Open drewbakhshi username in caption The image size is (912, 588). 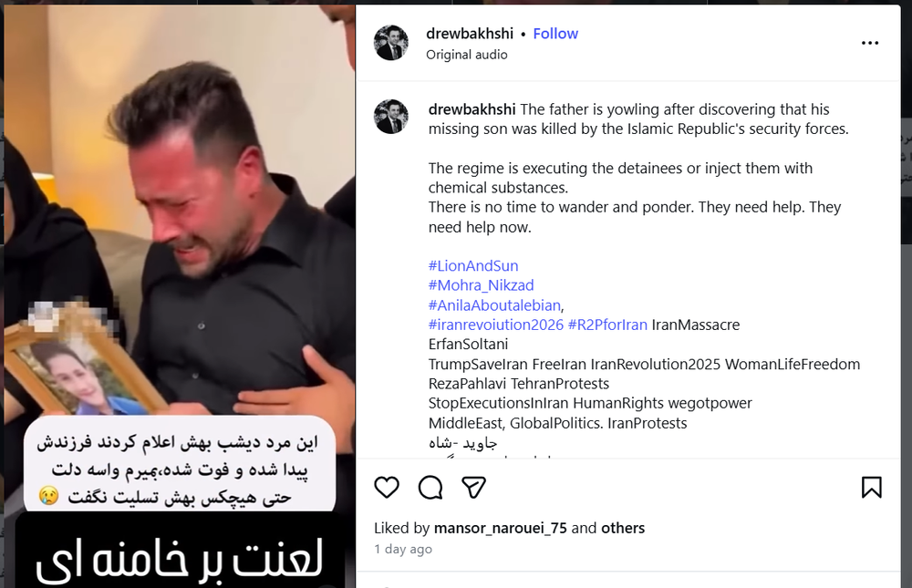pyautogui.click(x=472, y=109)
